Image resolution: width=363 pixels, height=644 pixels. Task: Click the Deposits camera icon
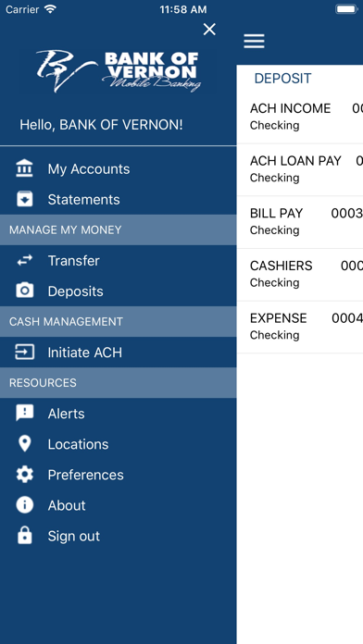25,291
